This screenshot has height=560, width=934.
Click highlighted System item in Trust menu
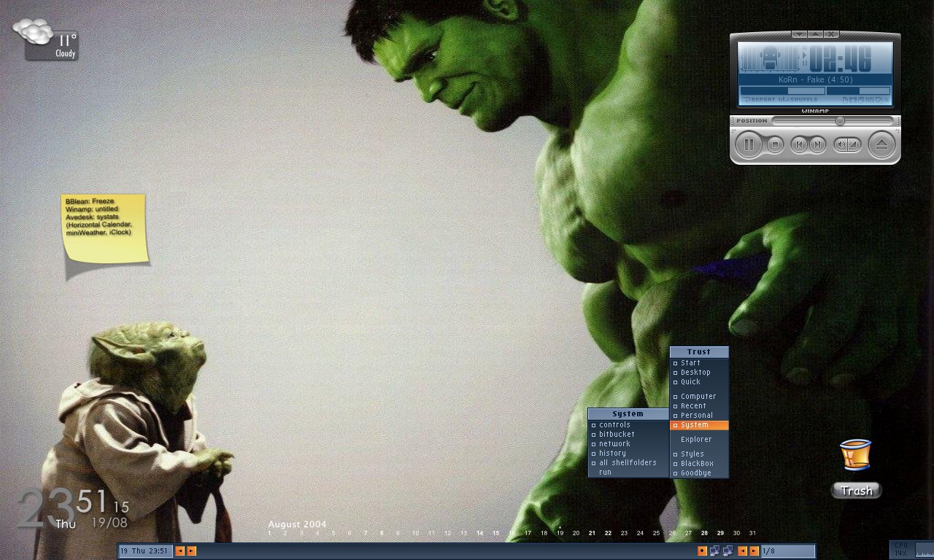tap(699, 424)
